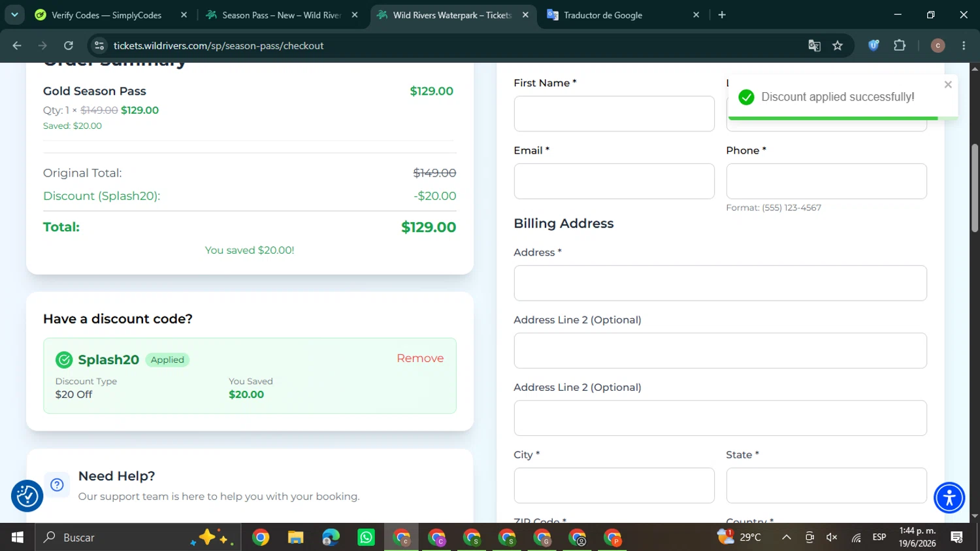Click the Original Total: label

tap(82, 173)
